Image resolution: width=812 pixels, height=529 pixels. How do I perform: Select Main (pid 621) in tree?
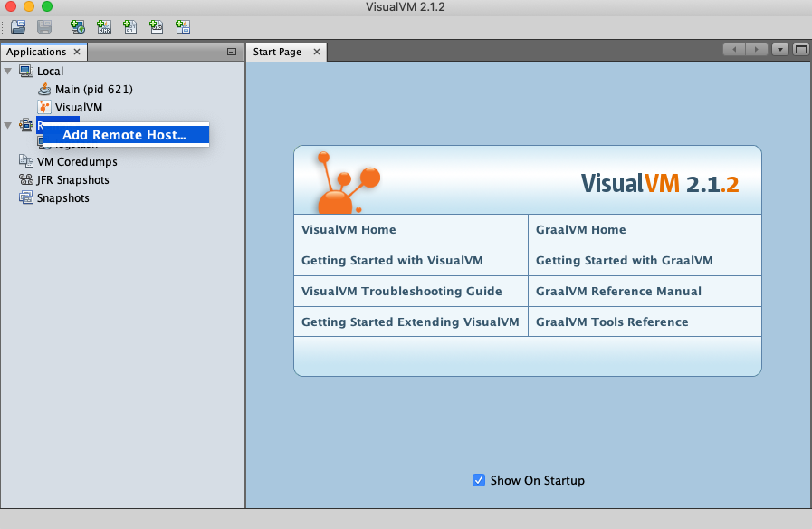94,89
